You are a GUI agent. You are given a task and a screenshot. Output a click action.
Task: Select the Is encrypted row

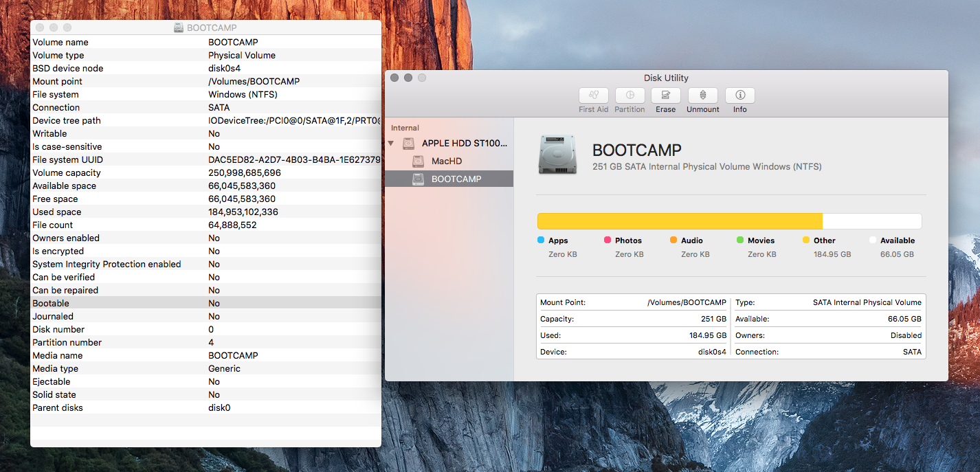pos(205,251)
